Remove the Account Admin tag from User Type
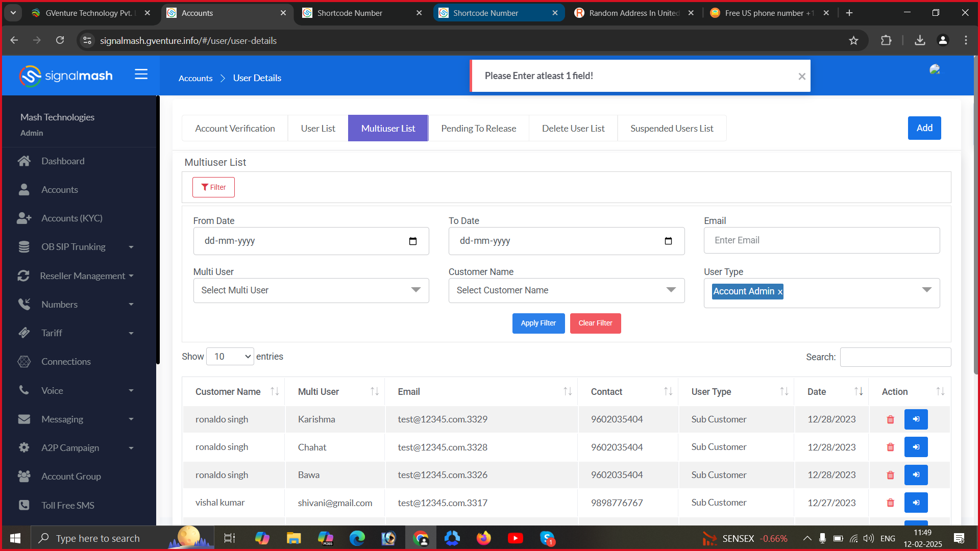980x551 pixels. point(780,292)
